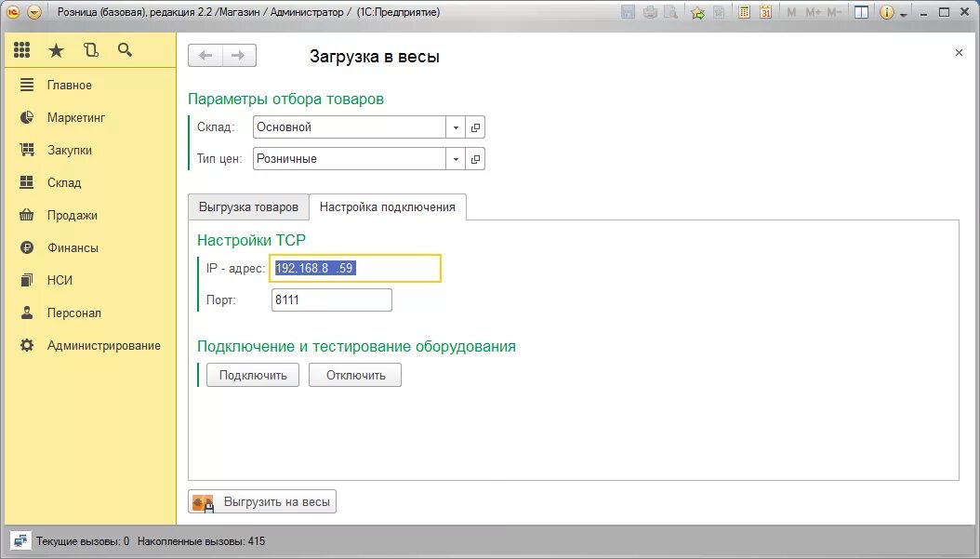
Task: Click the greyed-out star page icon in title toolbar
Action: (719, 12)
